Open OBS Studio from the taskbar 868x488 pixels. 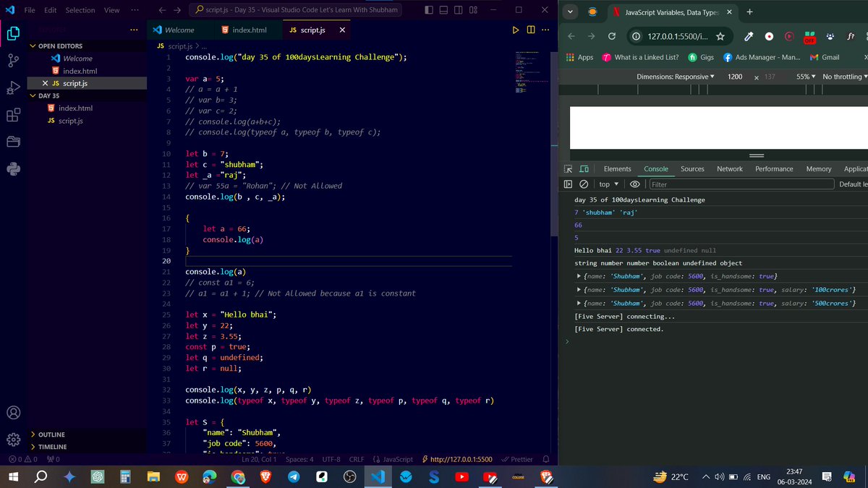349,477
